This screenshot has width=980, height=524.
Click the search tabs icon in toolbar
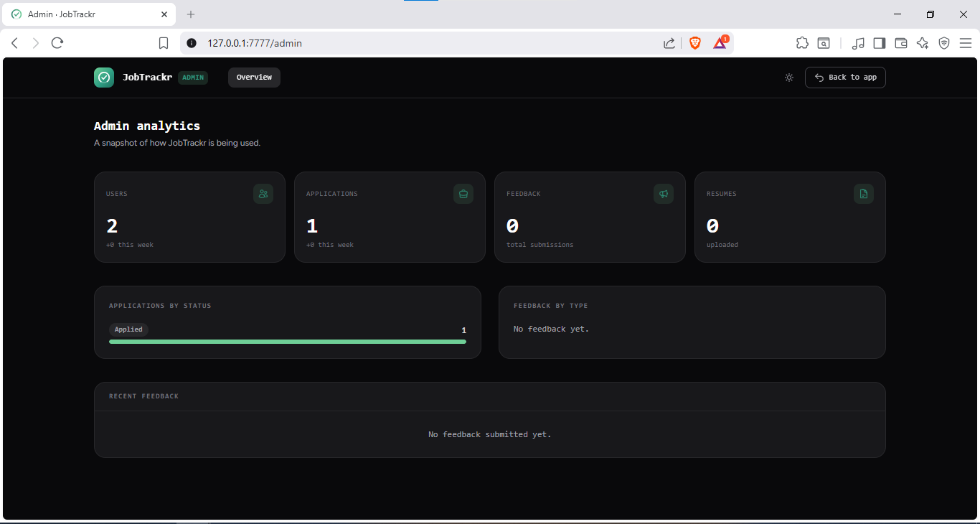(824, 43)
